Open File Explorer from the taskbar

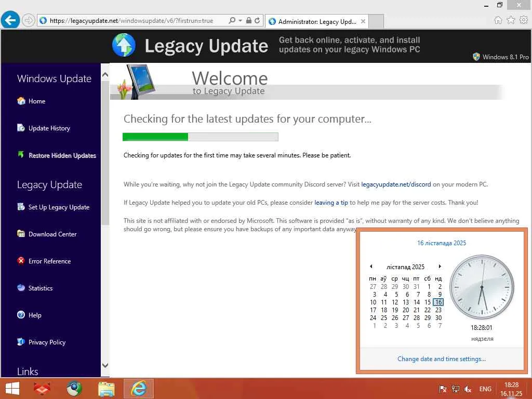pos(107,389)
